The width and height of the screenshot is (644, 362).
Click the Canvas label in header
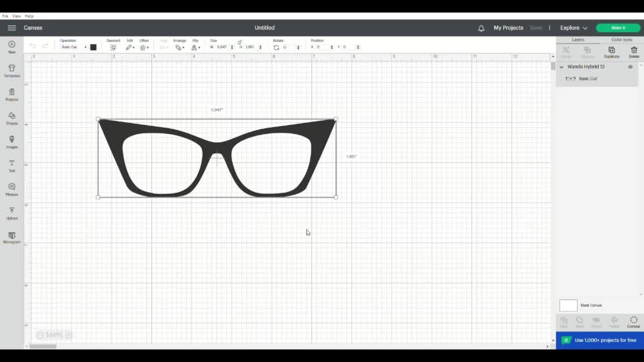[33, 28]
